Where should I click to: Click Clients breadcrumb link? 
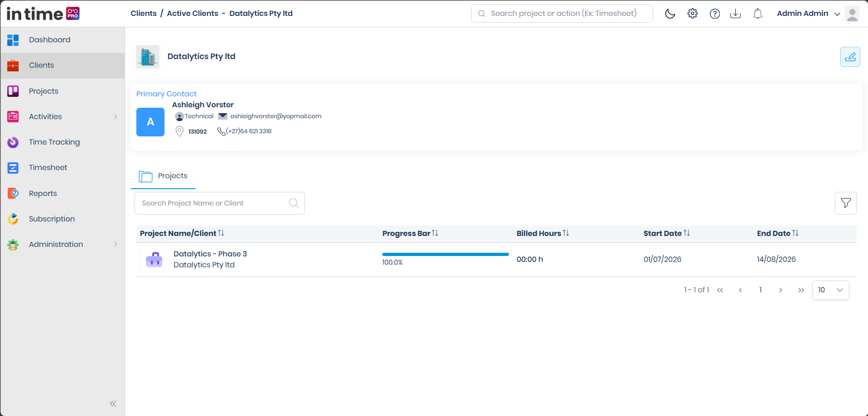pos(144,14)
